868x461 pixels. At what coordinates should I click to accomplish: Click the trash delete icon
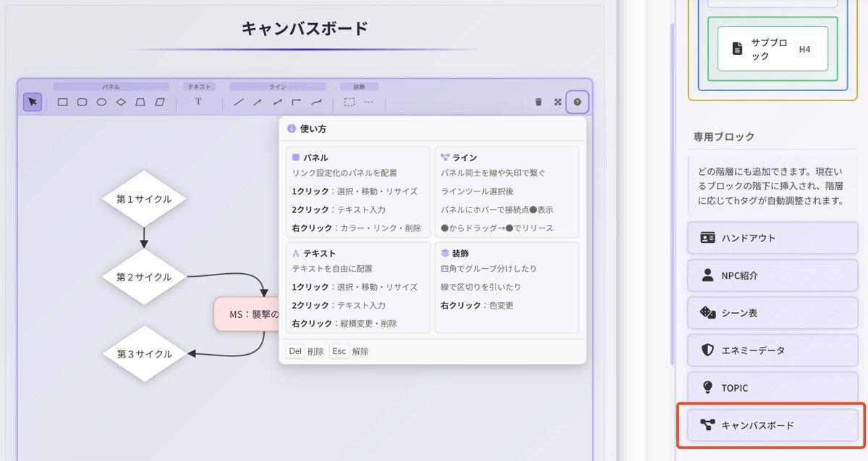538,102
